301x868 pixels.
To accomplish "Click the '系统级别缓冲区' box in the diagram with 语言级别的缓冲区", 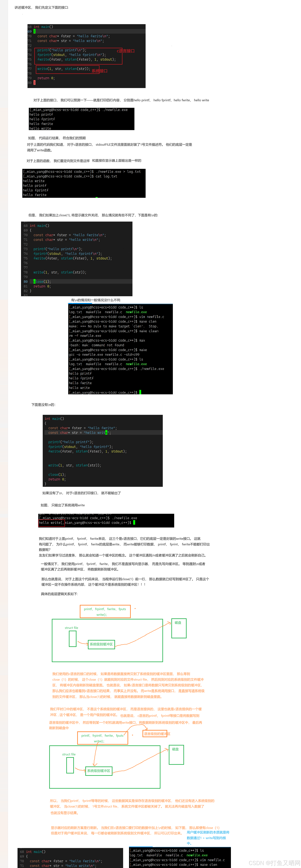I will (99, 771).
